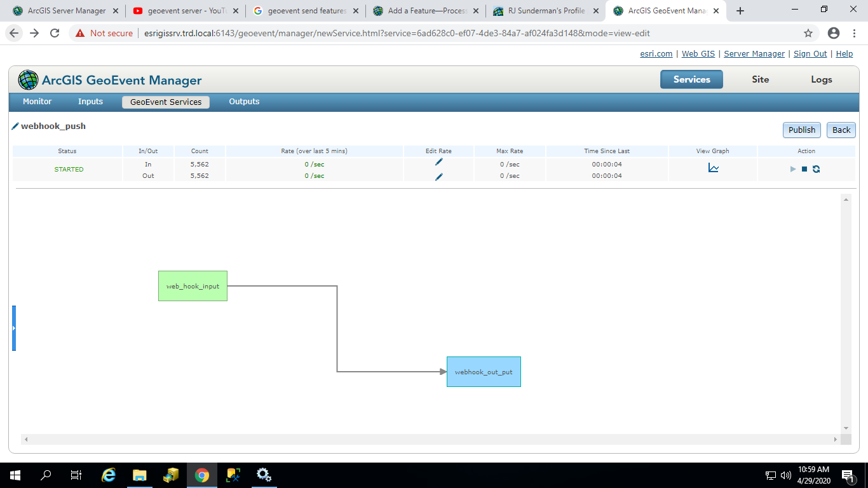868x488 pixels.
Task: Click canvas vertical scrollbar up arrow
Action: [846, 200]
